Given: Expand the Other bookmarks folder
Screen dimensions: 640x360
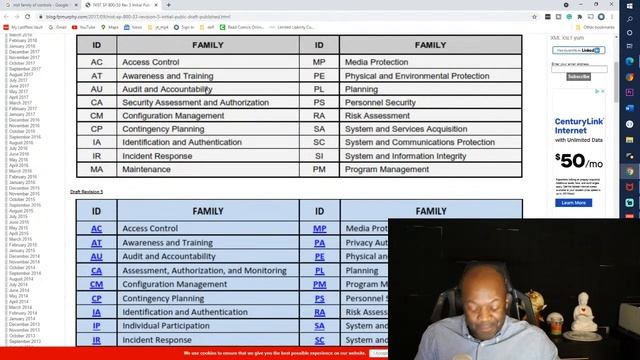Looking at the screenshot, I should tap(595, 27).
